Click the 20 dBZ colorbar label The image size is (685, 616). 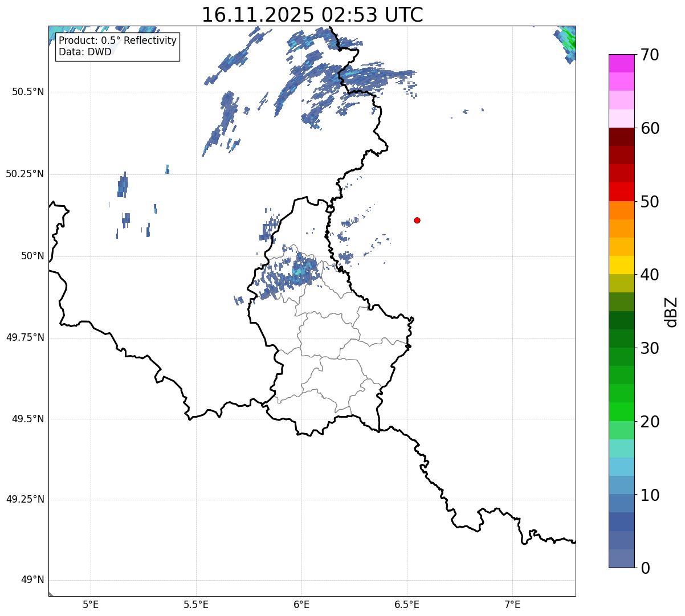[649, 422]
